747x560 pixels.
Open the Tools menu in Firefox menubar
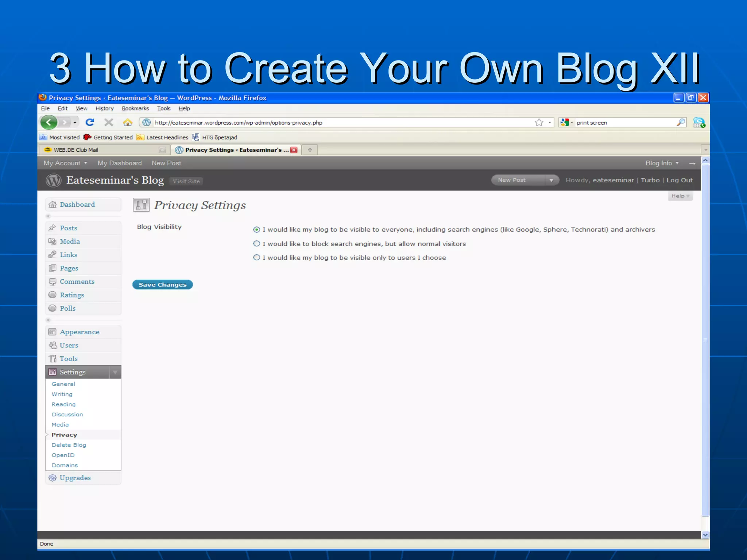click(164, 108)
